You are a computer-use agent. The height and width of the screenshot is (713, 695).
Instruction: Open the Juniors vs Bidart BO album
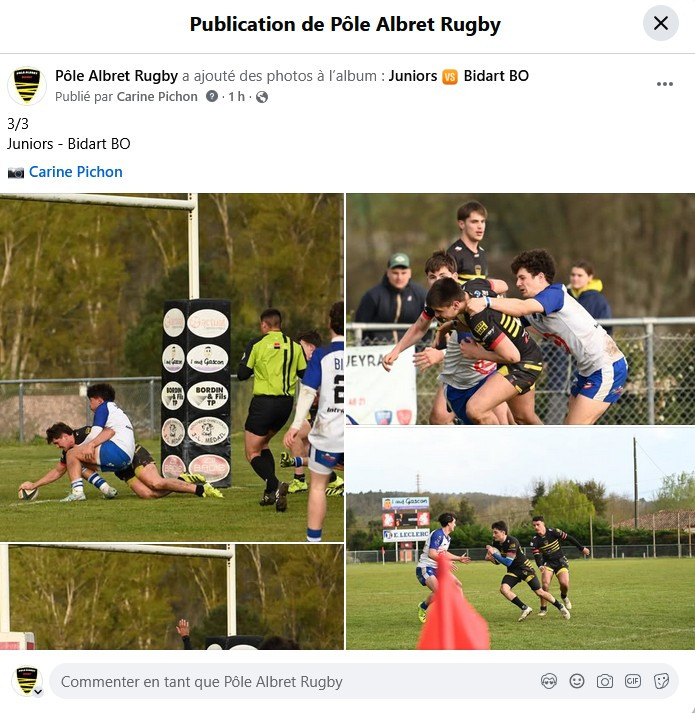[458, 75]
